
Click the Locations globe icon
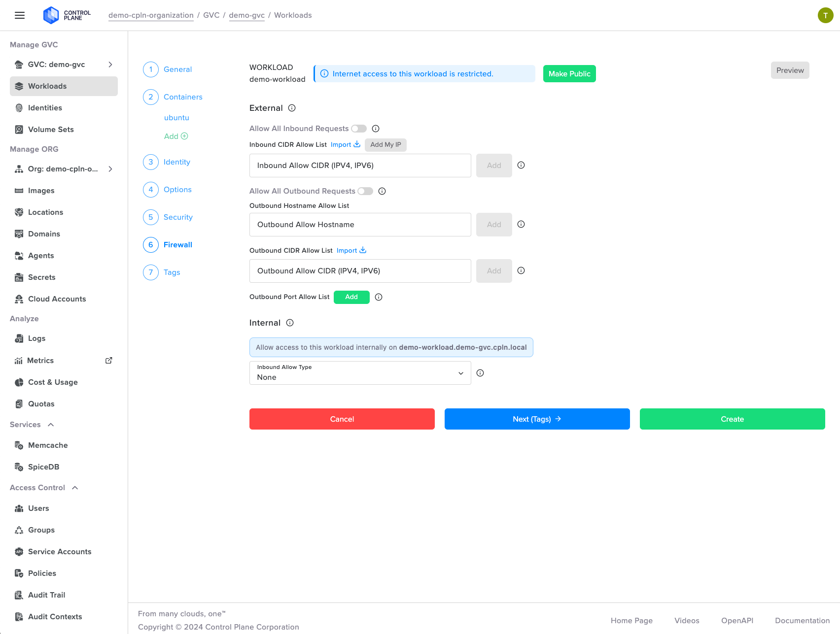[x=18, y=212]
